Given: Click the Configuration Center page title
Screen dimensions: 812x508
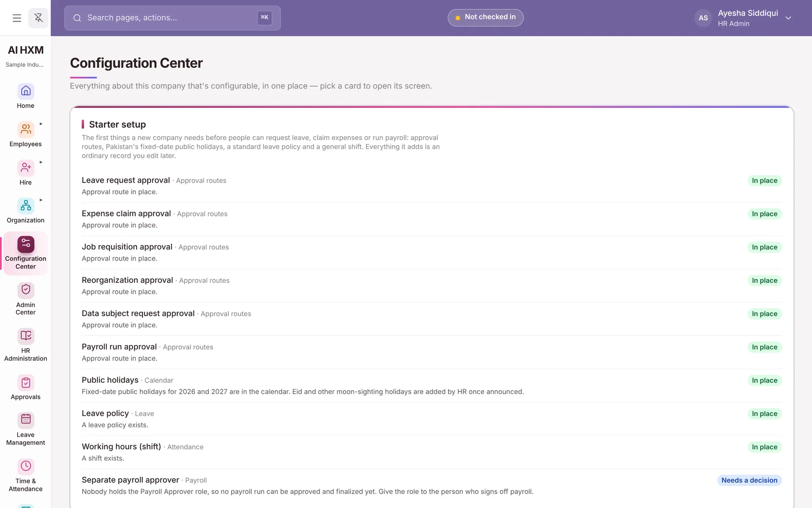Looking at the screenshot, I should pyautogui.click(x=136, y=63).
